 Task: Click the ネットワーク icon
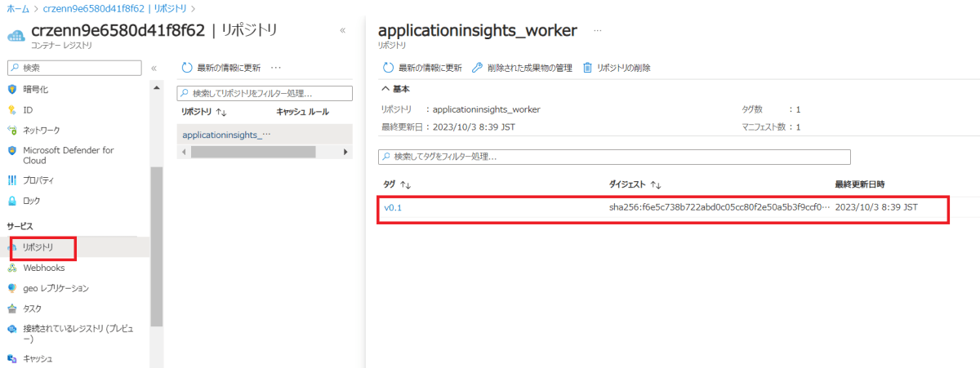[x=12, y=130]
